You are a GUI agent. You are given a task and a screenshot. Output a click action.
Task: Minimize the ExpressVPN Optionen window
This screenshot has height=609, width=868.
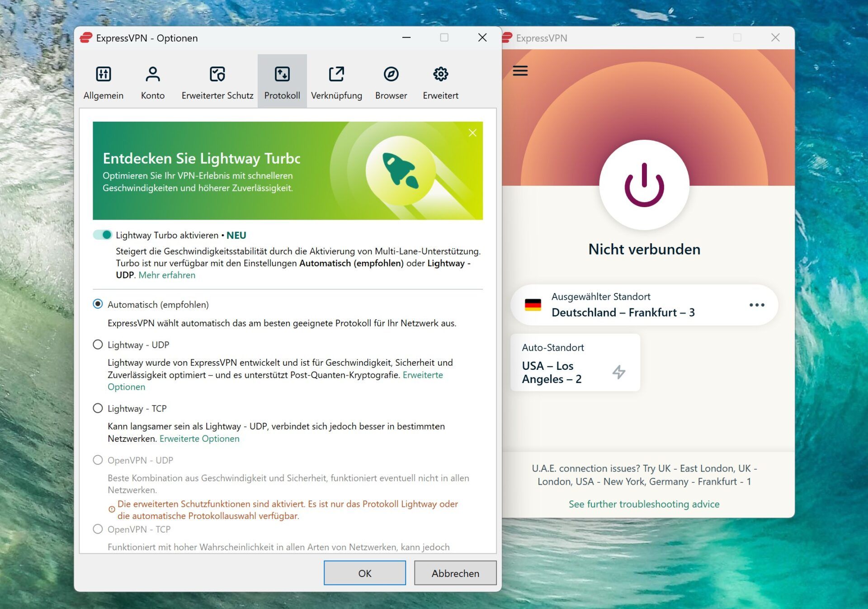pos(406,38)
